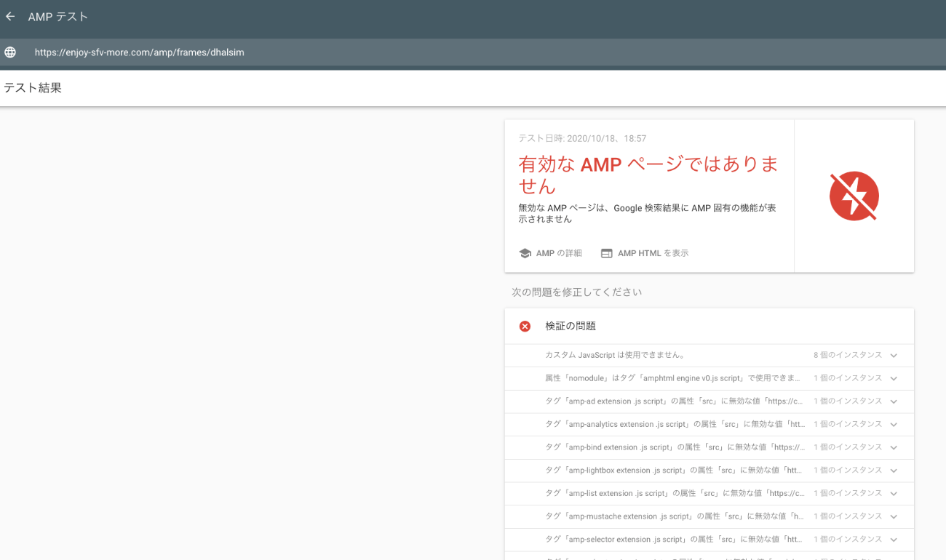The height and width of the screenshot is (560, 946).
Task: Click the 有効な AMP ページではありません headline
Action: click(x=648, y=175)
